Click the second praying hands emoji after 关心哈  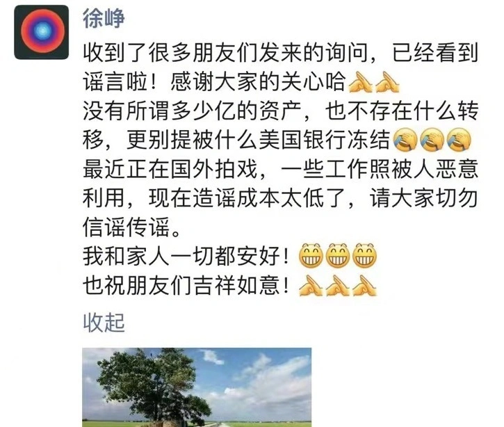click(387, 82)
